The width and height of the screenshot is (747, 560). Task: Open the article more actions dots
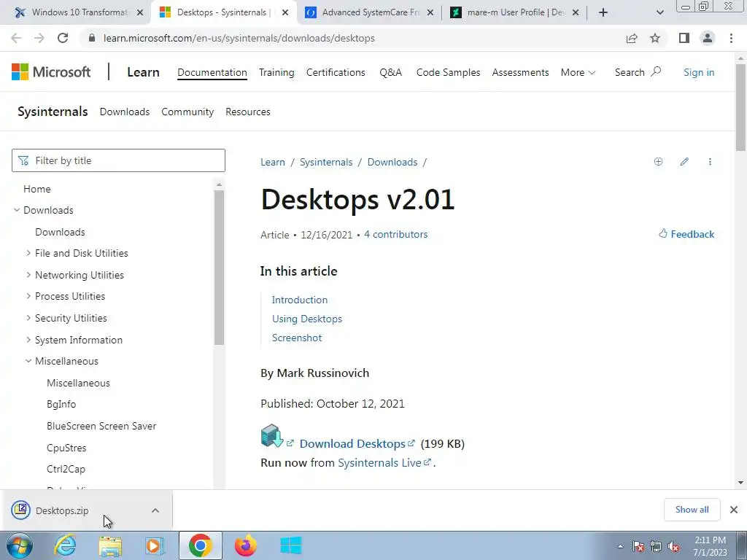[x=710, y=161]
